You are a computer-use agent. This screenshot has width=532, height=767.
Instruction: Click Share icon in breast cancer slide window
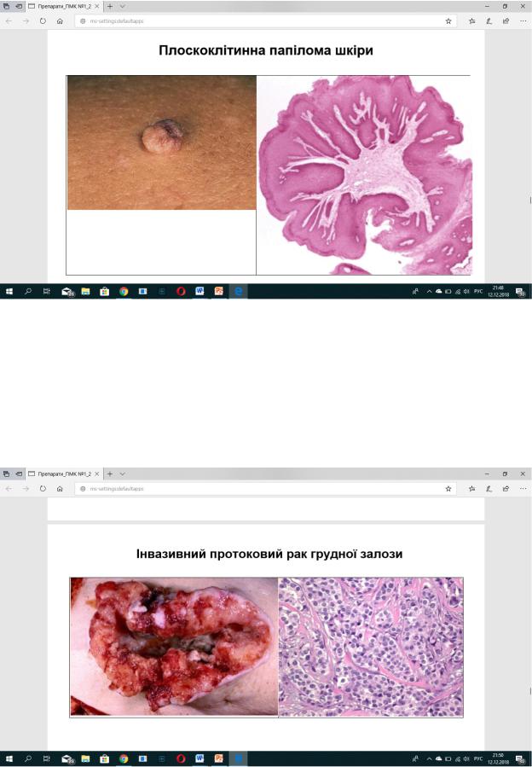click(x=506, y=489)
